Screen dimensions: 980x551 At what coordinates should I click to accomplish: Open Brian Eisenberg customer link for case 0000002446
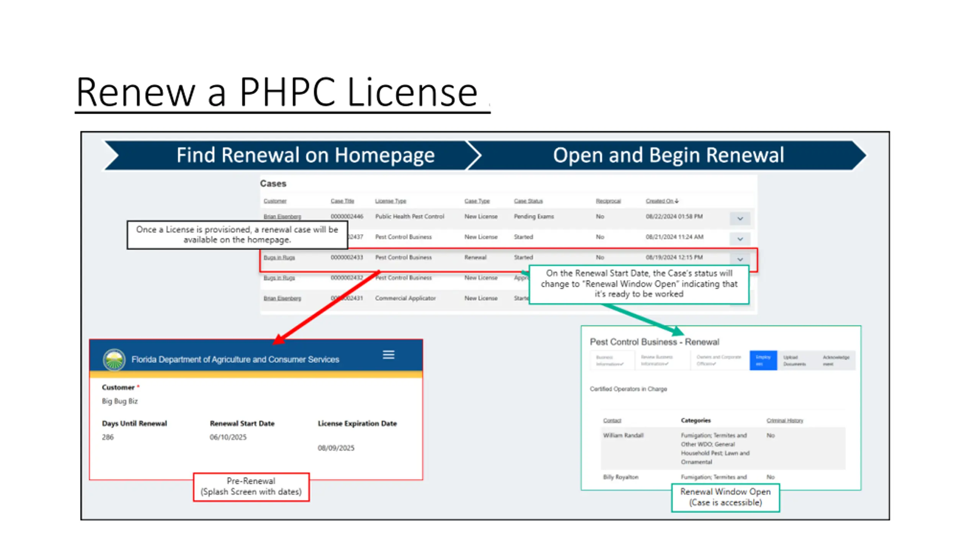click(282, 217)
